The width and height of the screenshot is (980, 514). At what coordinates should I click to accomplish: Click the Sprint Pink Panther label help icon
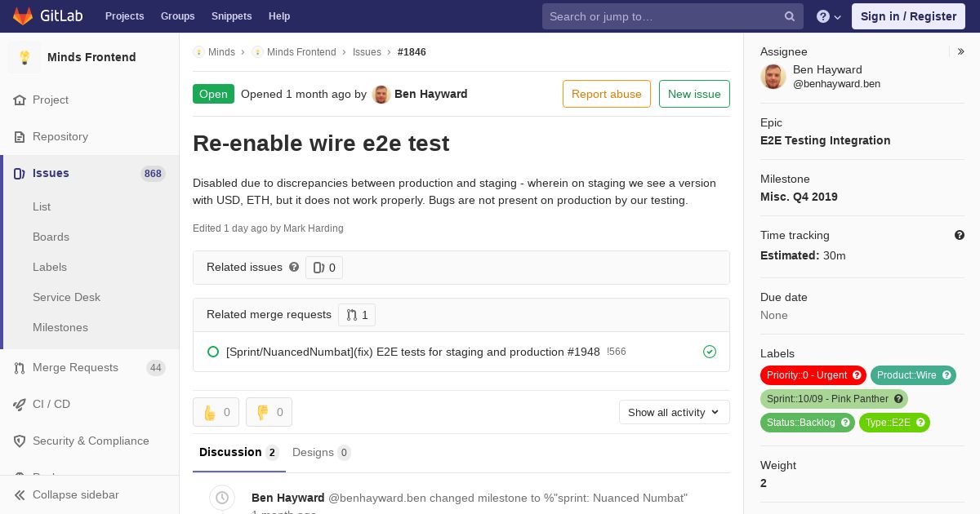(898, 399)
